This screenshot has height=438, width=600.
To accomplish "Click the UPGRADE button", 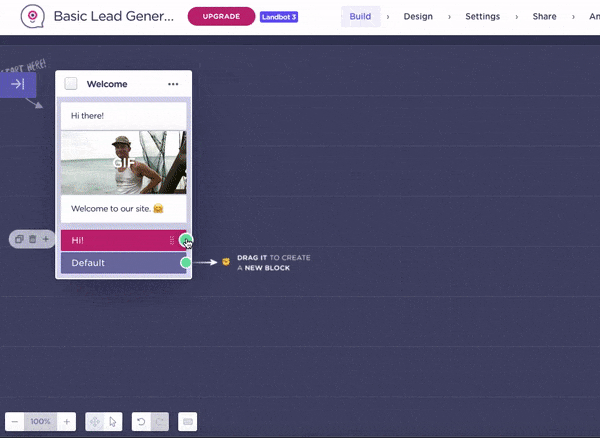I will click(x=221, y=17).
